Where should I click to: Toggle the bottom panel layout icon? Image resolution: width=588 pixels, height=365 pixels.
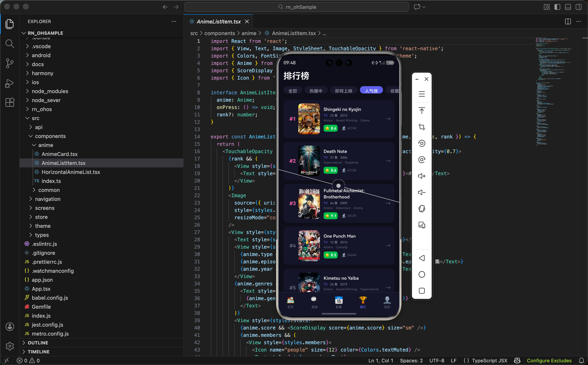tap(568, 7)
